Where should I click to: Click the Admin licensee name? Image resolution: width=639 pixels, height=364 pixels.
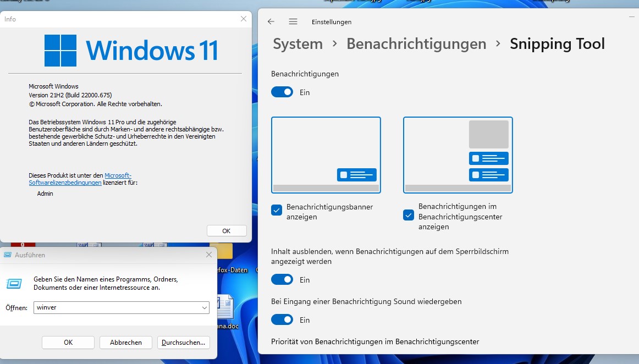click(45, 194)
